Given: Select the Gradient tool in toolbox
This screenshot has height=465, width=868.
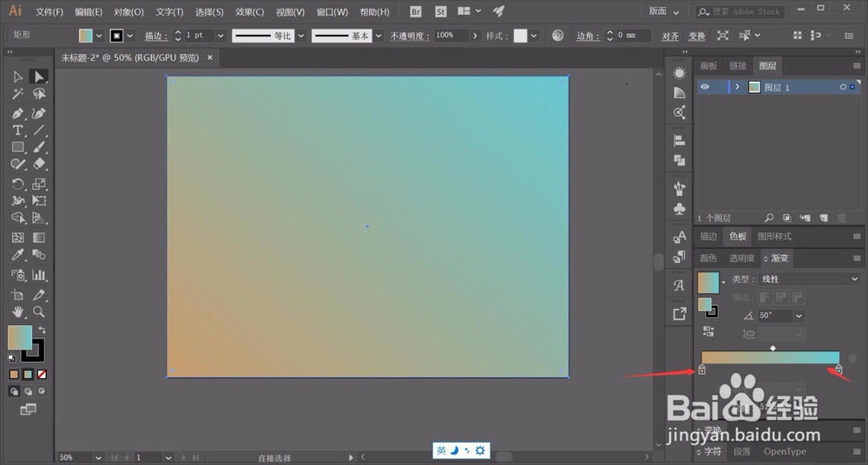Looking at the screenshot, I should pyautogui.click(x=38, y=238).
